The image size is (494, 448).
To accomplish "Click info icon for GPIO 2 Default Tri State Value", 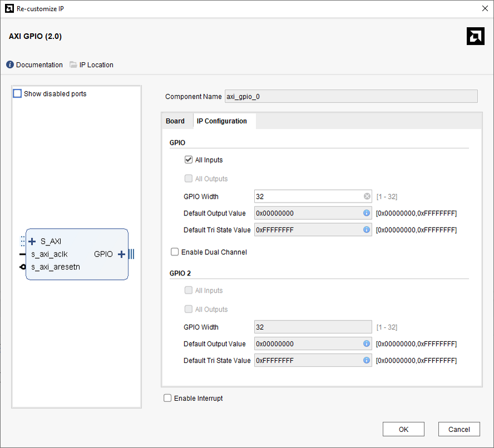I will (367, 361).
